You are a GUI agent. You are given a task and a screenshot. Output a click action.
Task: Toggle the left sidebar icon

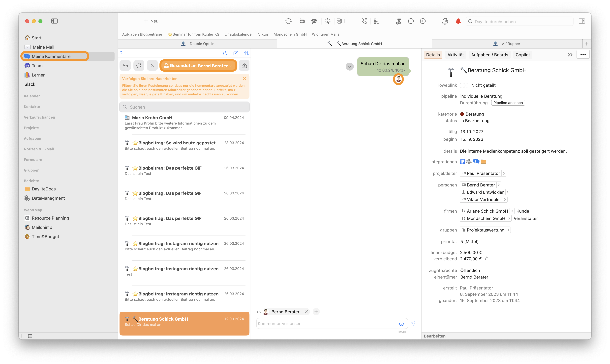pos(54,21)
